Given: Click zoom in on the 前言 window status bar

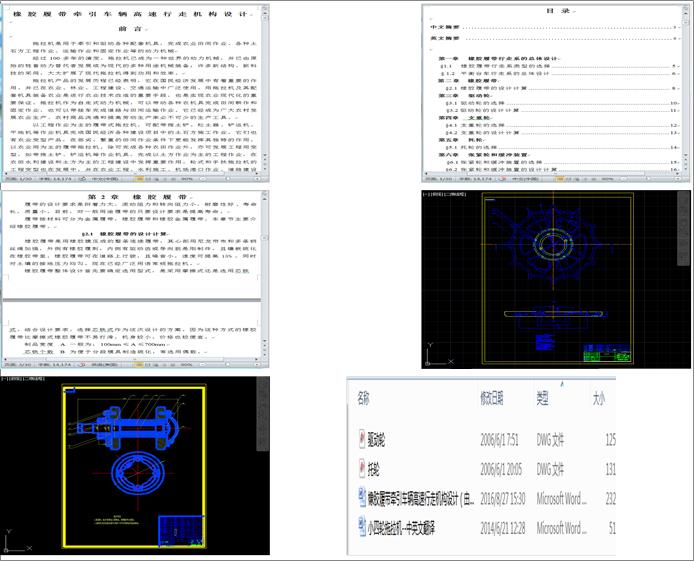Looking at the screenshot, I should tap(256, 179).
